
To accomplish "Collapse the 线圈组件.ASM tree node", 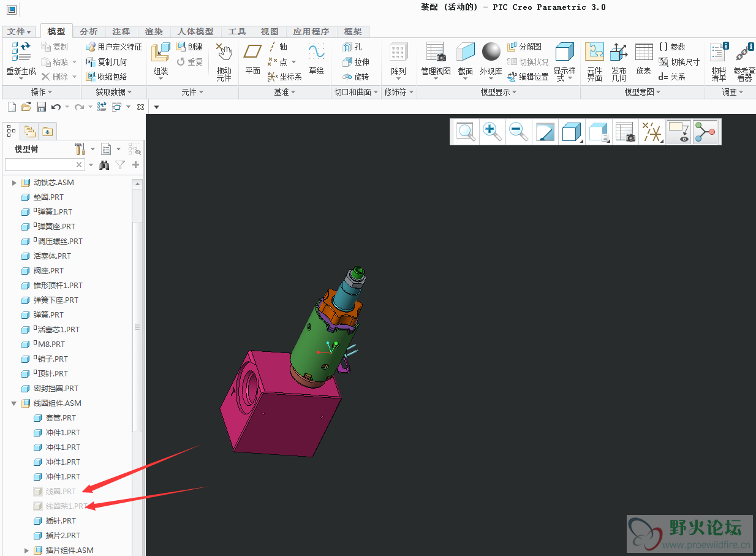I will (14, 403).
